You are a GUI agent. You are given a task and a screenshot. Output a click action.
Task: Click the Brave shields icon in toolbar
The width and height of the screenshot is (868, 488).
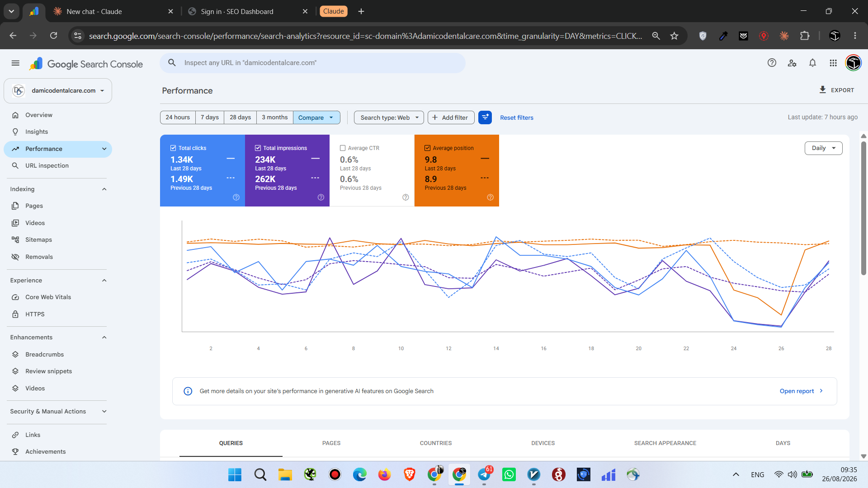pos(703,36)
